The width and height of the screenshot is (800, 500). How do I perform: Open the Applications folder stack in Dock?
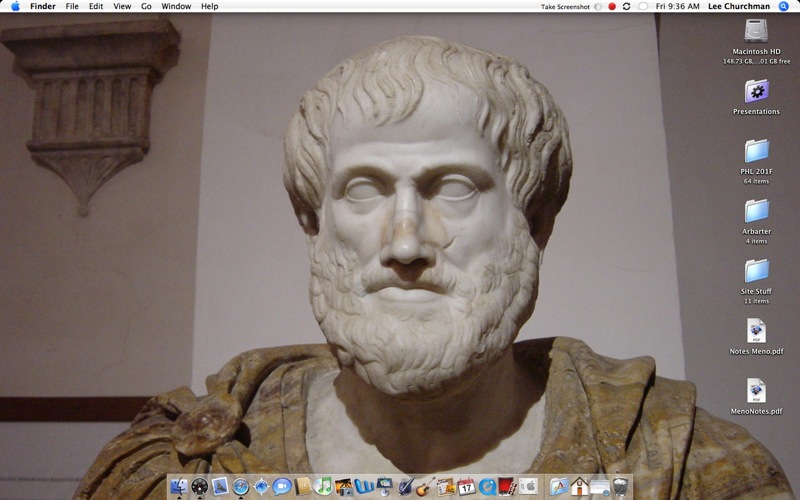559,486
